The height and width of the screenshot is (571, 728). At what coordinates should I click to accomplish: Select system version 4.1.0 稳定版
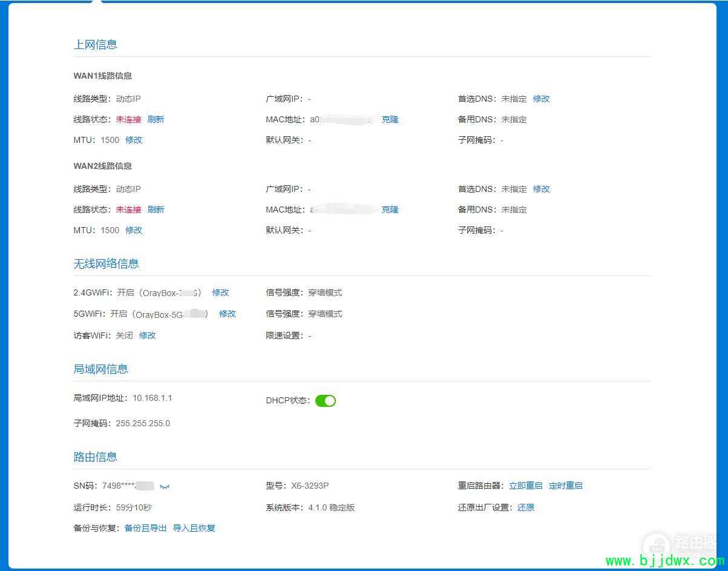coord(332,507)
